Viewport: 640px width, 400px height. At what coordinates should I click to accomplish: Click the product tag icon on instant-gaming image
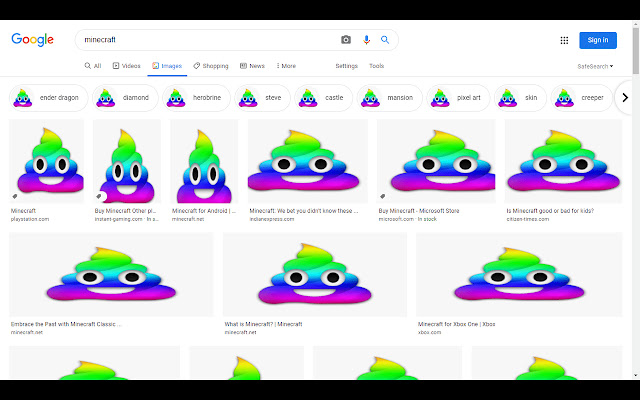point(99,196)
